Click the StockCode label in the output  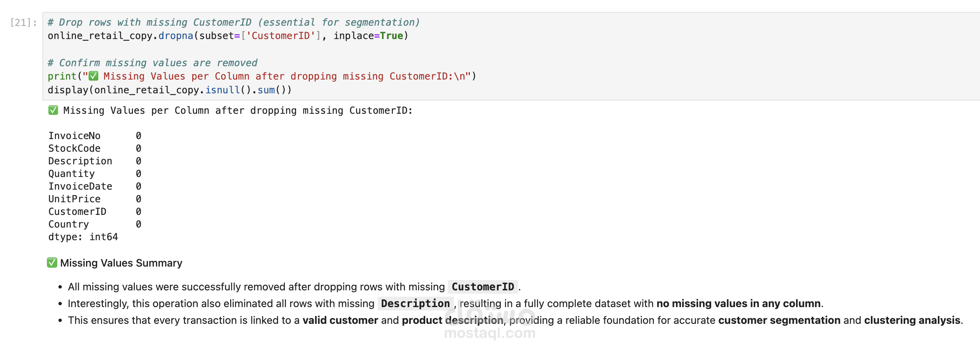coord(74,149)
